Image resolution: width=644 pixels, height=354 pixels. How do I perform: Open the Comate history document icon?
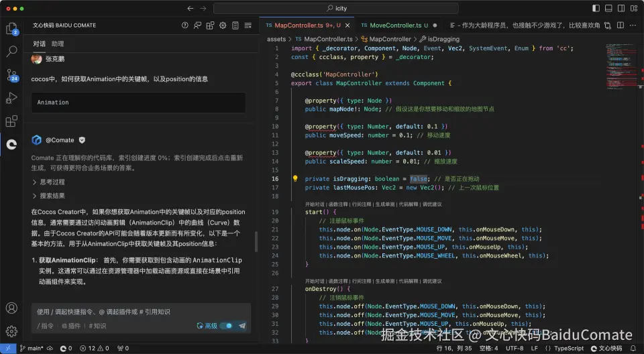(235, 25)
